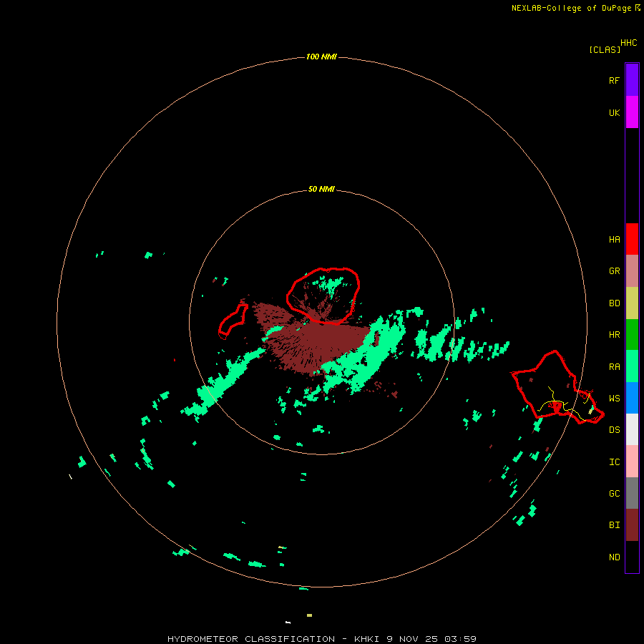The height and width of the screenshot is (644, 644).
Task: Click the Hydrometeor Classification KHKI title caption
Action: (321, 639)
